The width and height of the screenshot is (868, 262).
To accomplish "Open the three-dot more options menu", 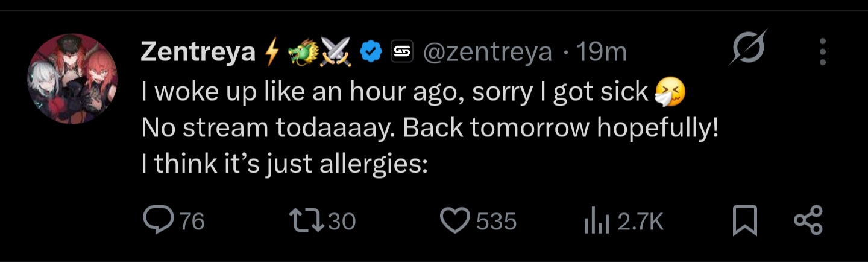I will click(x=822, y=52).
